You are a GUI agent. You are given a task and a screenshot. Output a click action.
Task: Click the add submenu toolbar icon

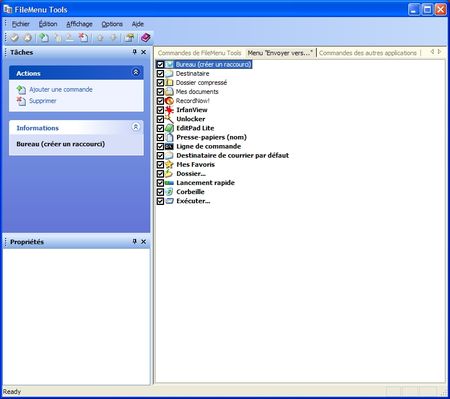[57, 38]
